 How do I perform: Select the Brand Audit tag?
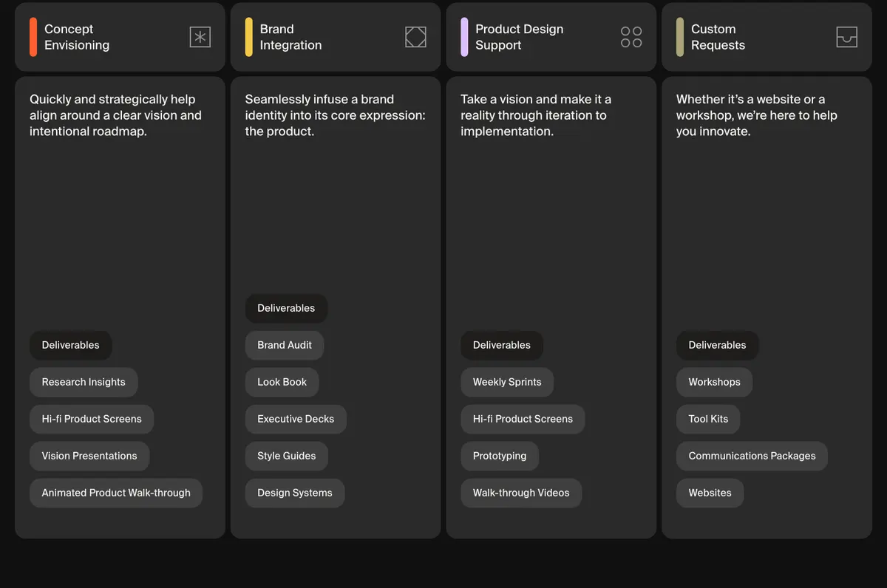click(285, 345)
